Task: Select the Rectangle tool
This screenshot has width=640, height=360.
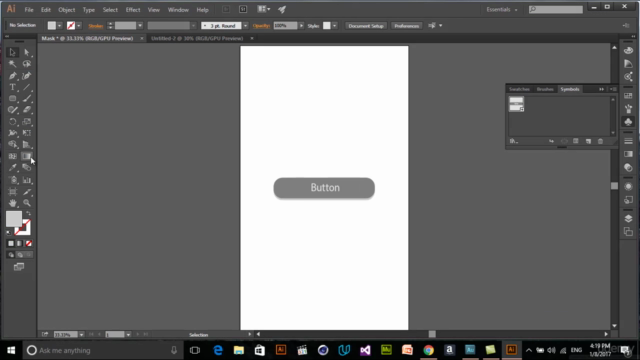Action: point(12,98)
